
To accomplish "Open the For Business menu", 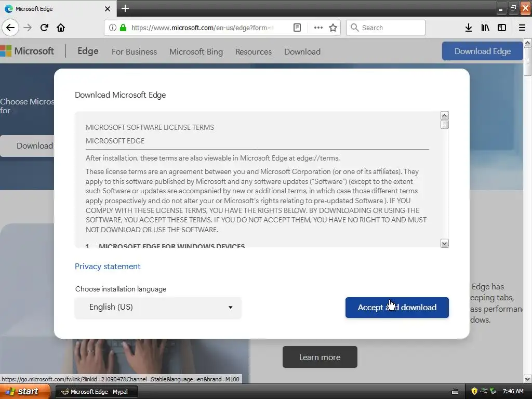I will [135, 51].
